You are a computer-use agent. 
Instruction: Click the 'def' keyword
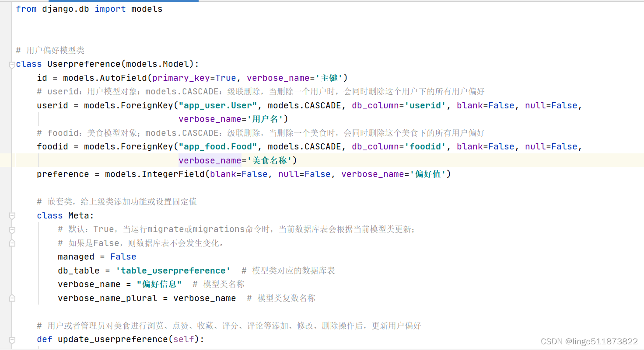[x=45, y=339]
